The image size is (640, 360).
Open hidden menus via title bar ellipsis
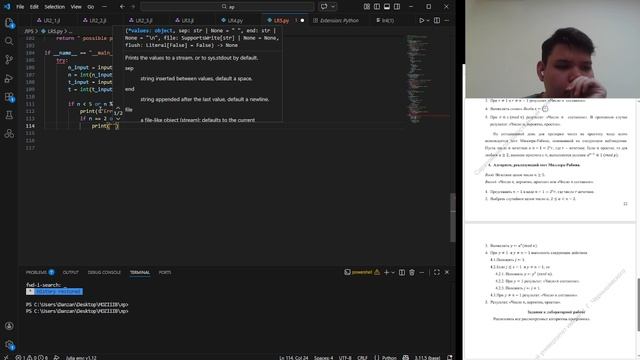(104, 7)
